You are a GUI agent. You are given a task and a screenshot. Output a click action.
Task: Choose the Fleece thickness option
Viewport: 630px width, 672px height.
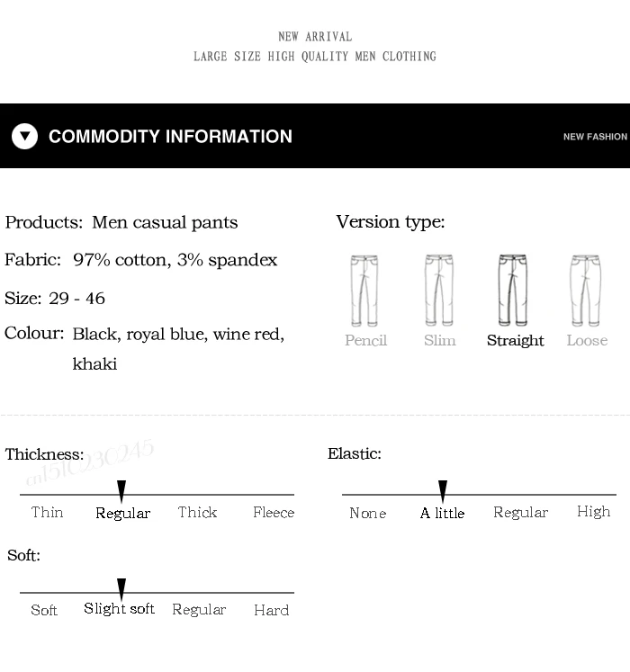click(x=274, y=513)
